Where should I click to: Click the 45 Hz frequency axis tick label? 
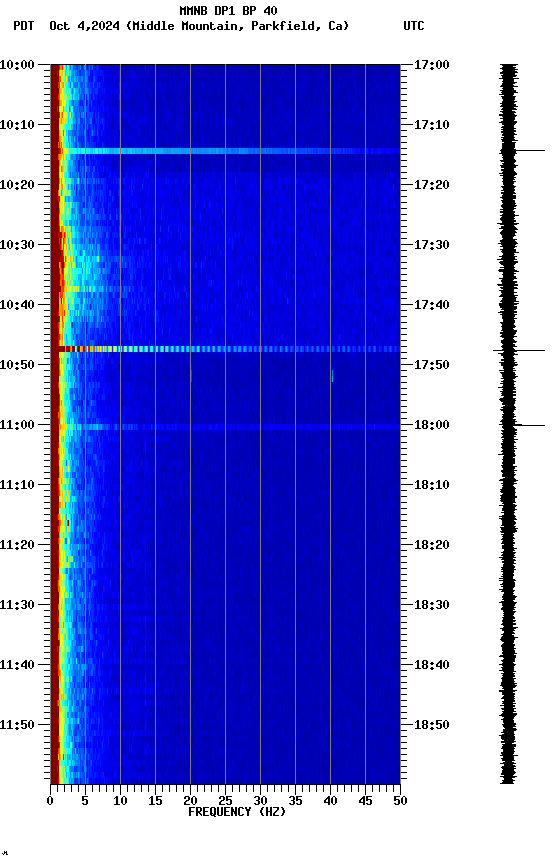coord(365,801)
